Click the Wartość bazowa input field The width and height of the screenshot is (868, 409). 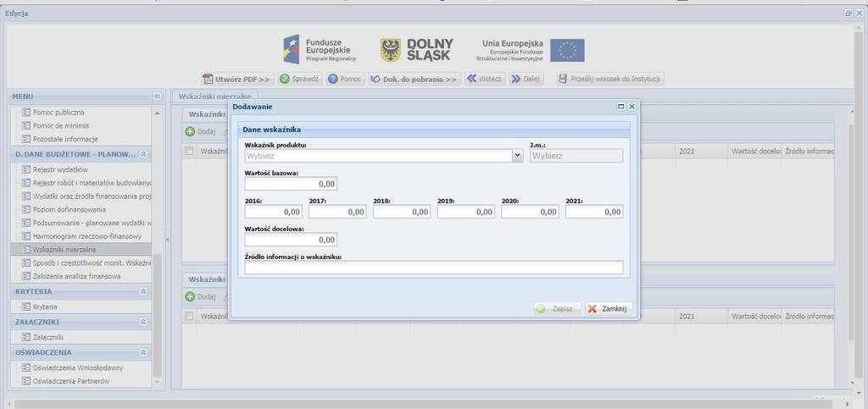coord(291,184)
